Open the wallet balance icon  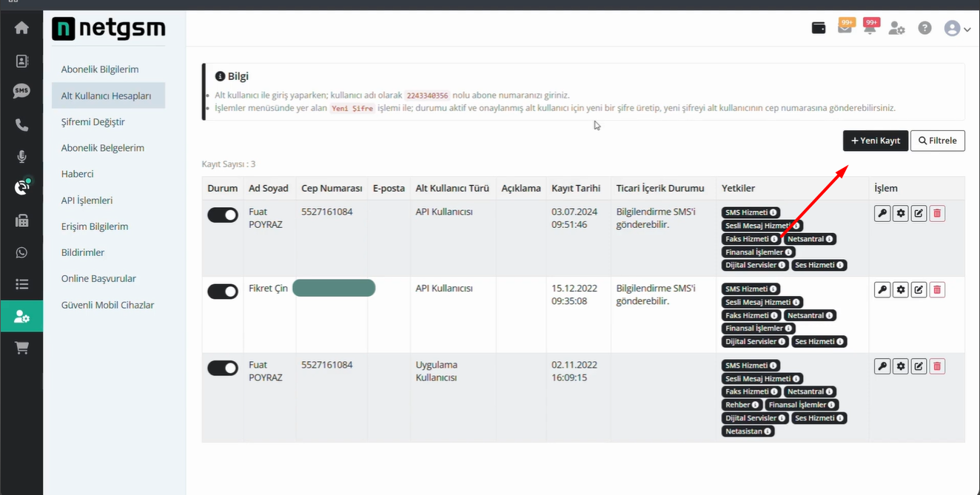[x=819, y=28]
